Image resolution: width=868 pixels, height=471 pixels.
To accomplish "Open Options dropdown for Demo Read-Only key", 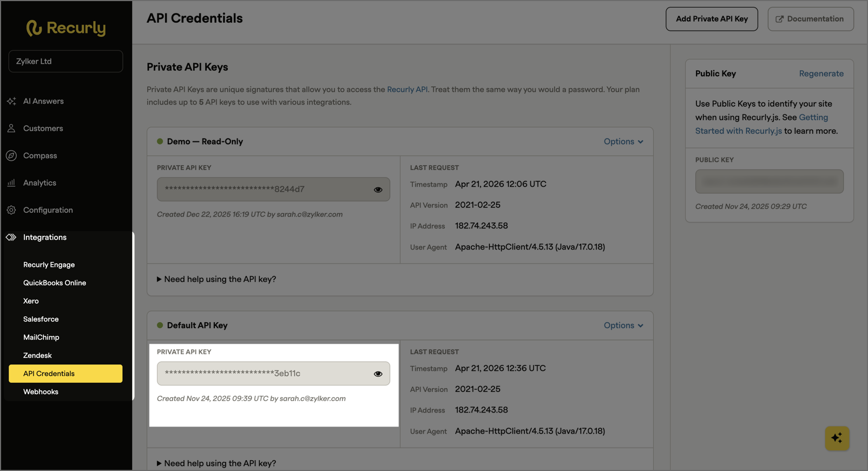I will tap(623, 141).
